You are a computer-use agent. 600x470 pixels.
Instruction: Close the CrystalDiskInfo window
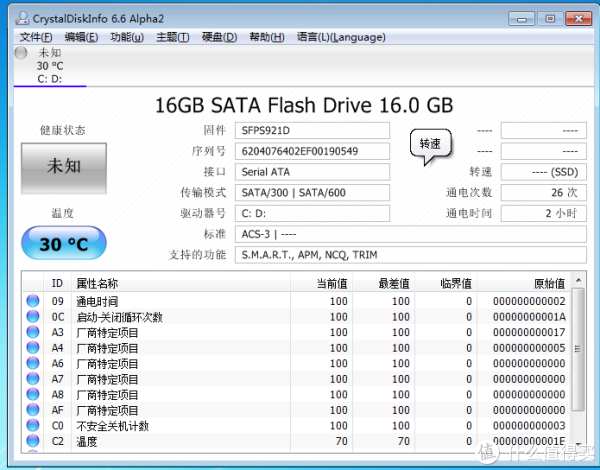coord(579,19)
